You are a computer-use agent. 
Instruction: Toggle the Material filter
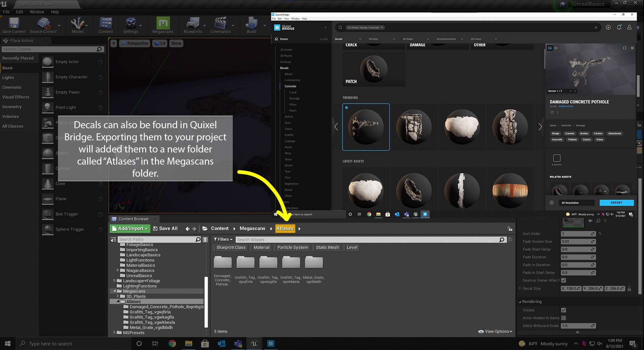(x=261, y=247)
